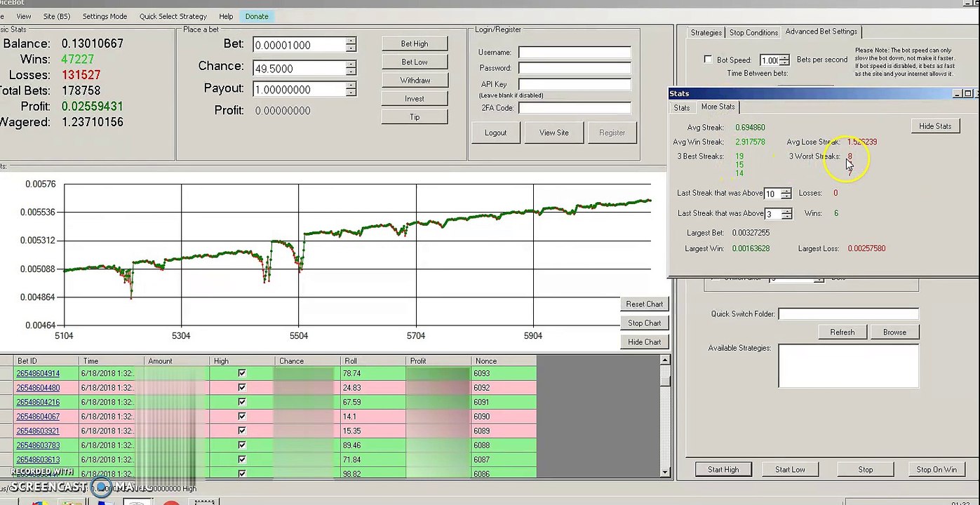Image resolution: width=980 pixels, height=505 pixels.
Task: Toggle High checkbox for roll 14.1 row
Action: 242,416
